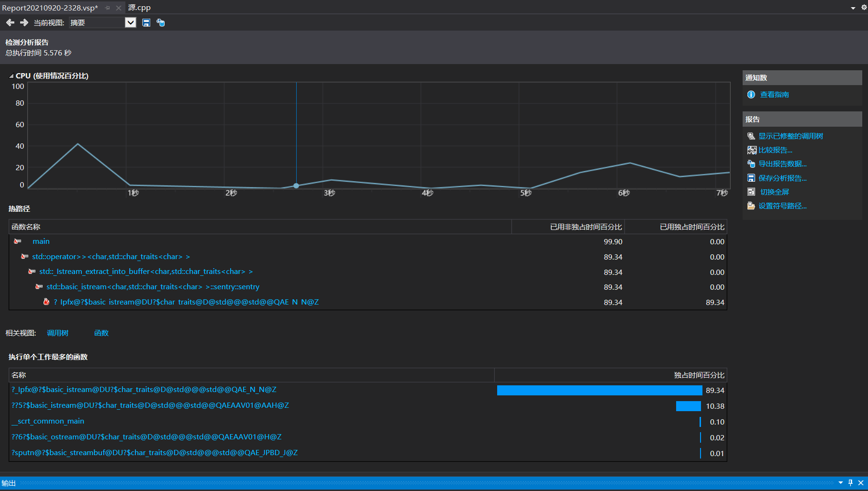Click the export report data toolbar icon

click(161, 22)
